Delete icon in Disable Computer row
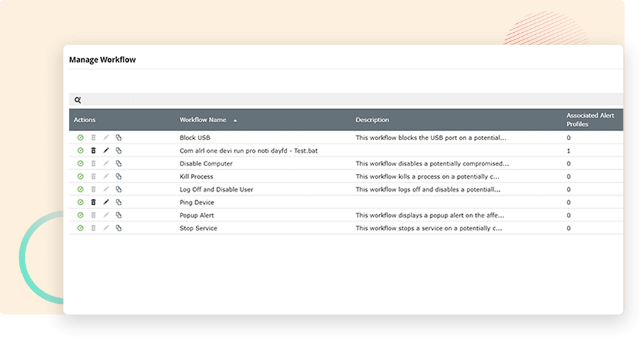The image size is (644, 341). coord(93,163)
